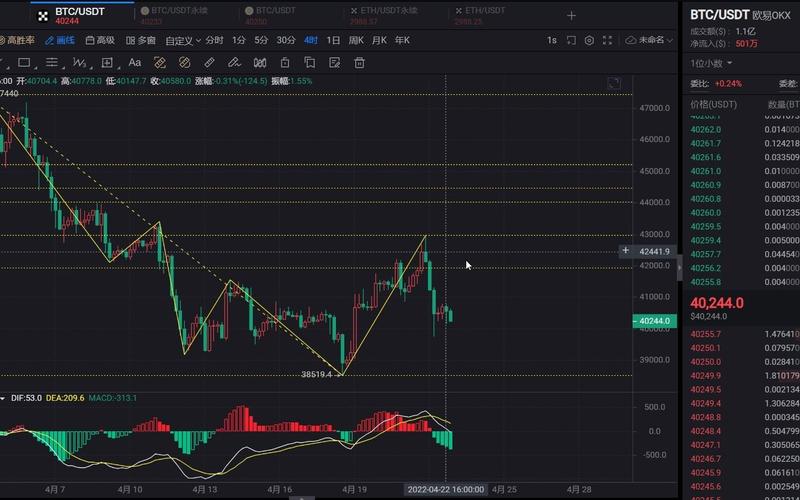Click the DEA:209.6 indicator label

click(65, 398)
